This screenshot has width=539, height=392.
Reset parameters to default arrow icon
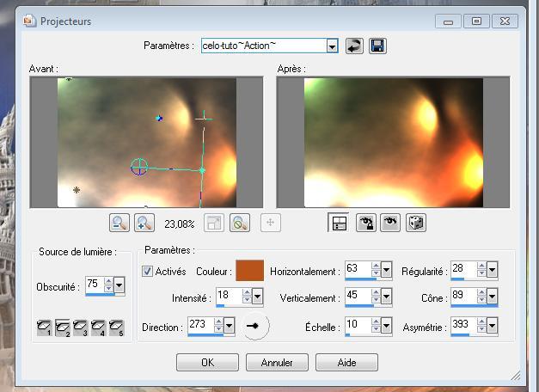point(354,46)
